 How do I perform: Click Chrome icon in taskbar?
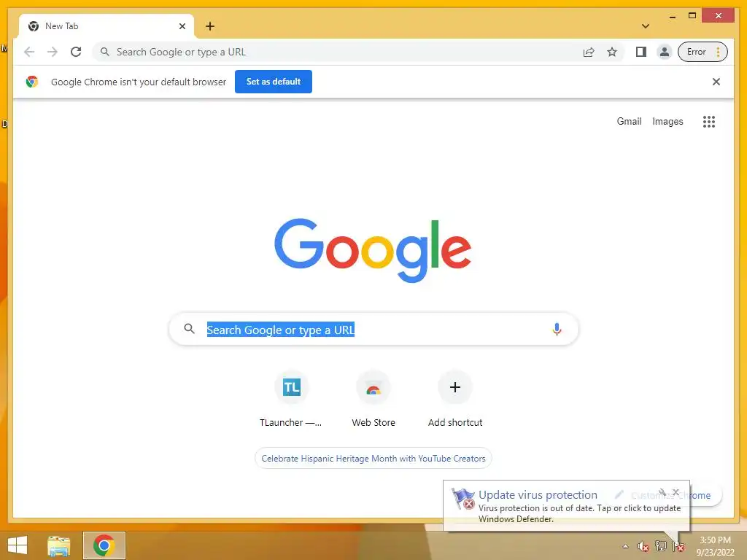tap(104, 545)
